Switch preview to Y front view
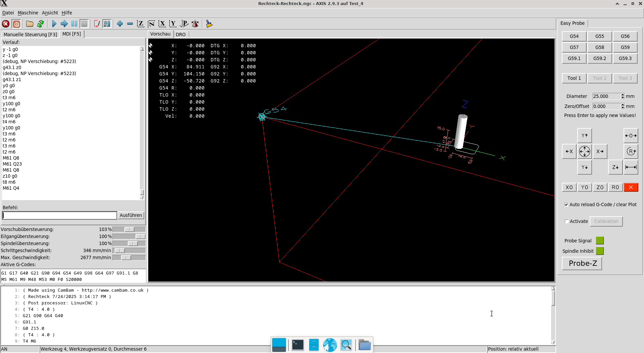Viewport: 644px width, 353px height. [173, 24]
